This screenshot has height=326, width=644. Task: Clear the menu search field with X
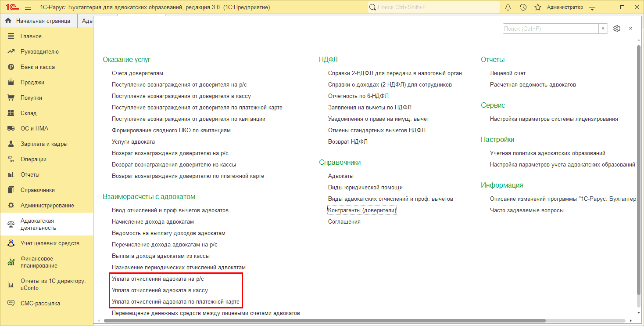pos(603,29)
